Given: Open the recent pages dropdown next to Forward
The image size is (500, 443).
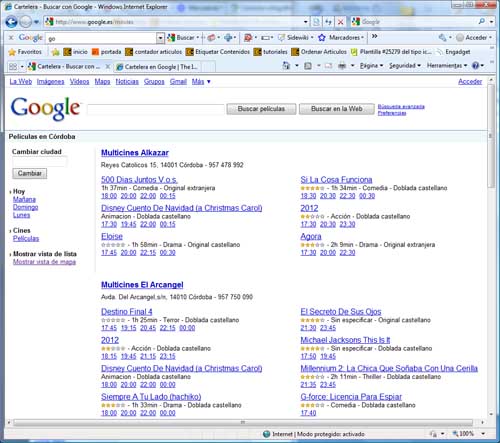Looking at the screenshot, I should click(36, 22).
